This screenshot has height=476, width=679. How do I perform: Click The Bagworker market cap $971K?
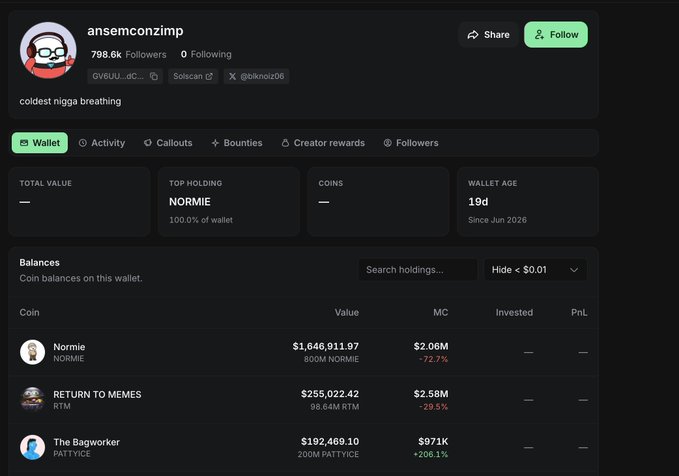click(433, 441)
